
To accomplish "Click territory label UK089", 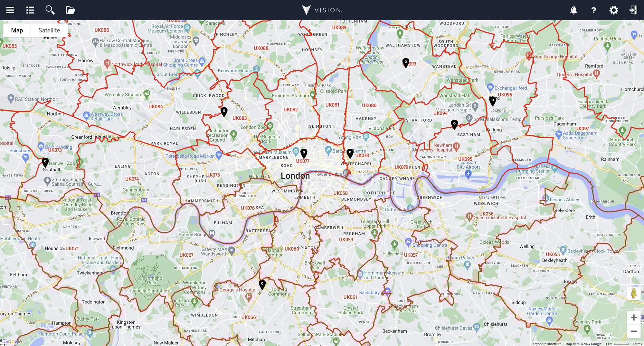I will [x=339, y=27].
